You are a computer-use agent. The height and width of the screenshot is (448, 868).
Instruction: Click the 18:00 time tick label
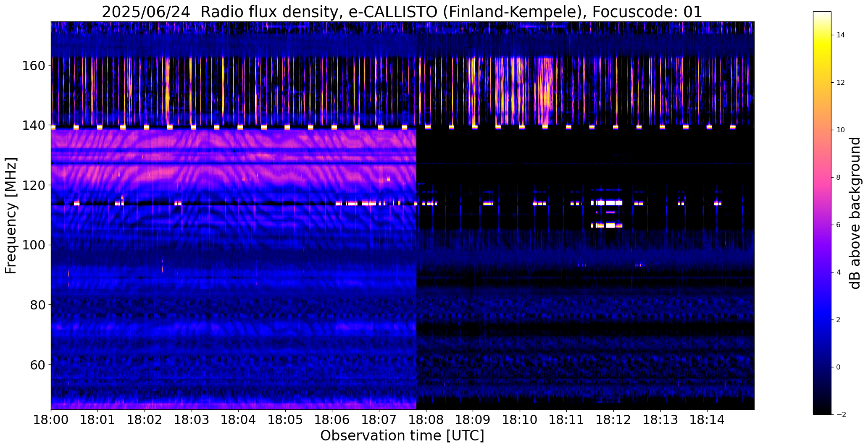coord(51,420)
